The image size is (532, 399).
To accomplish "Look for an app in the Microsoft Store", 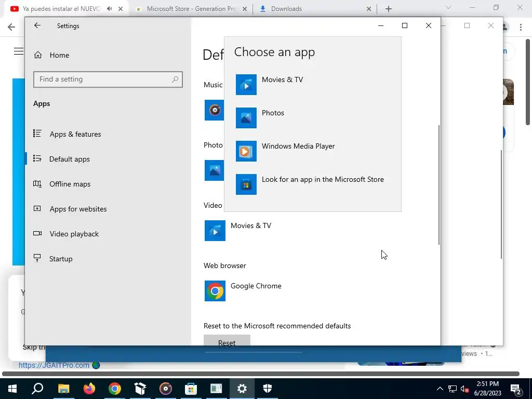I will [x=312, y=184].
